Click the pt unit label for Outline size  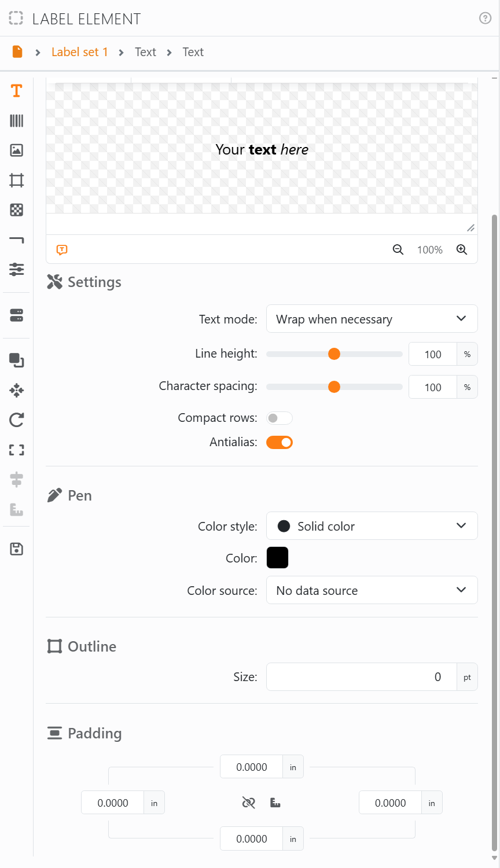pos(467,677)
